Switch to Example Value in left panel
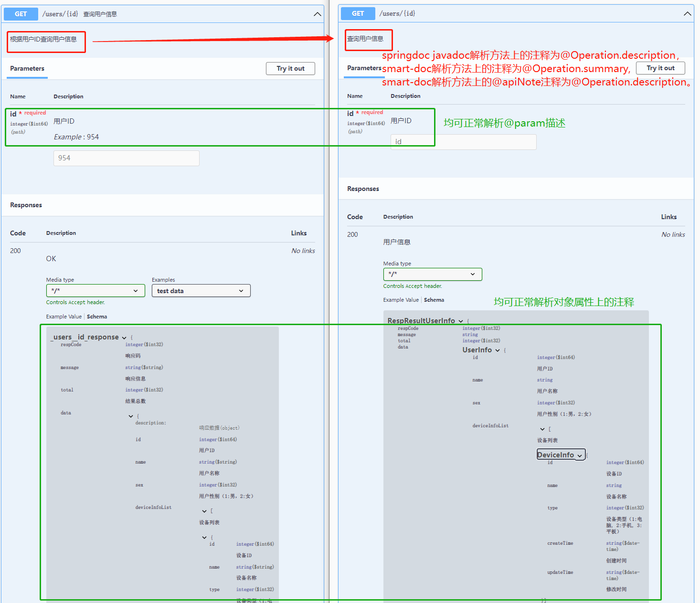Screen dimensions: 700x603 (x=64, y=317)
